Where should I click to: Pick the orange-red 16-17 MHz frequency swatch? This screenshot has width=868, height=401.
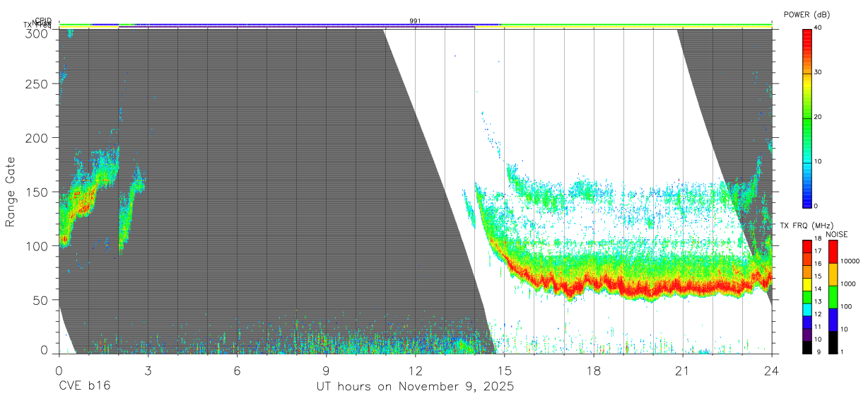tap(807, 259)
